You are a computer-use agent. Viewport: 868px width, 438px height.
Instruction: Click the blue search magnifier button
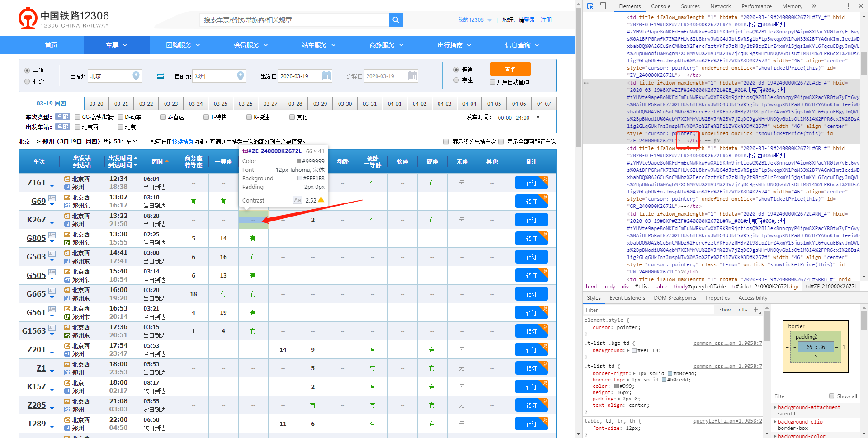396,20
